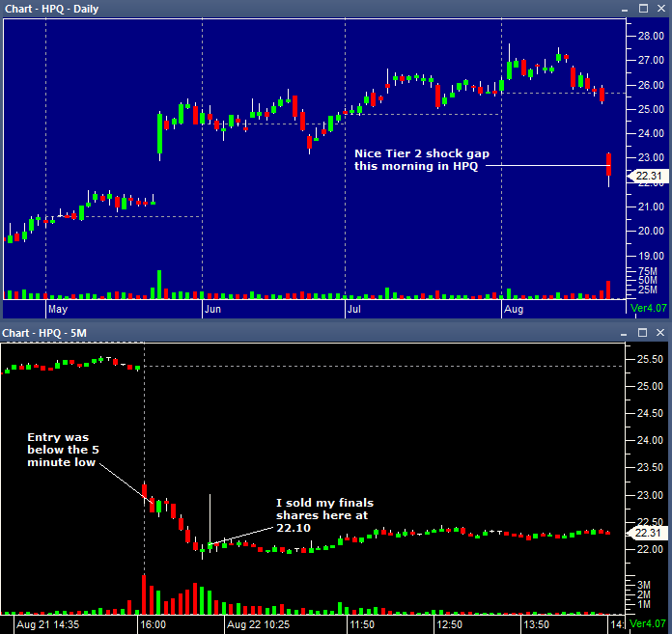Screen dimensions: 672x634
Task: Select the Jul label on daily time axis
Action: point(354,309)
